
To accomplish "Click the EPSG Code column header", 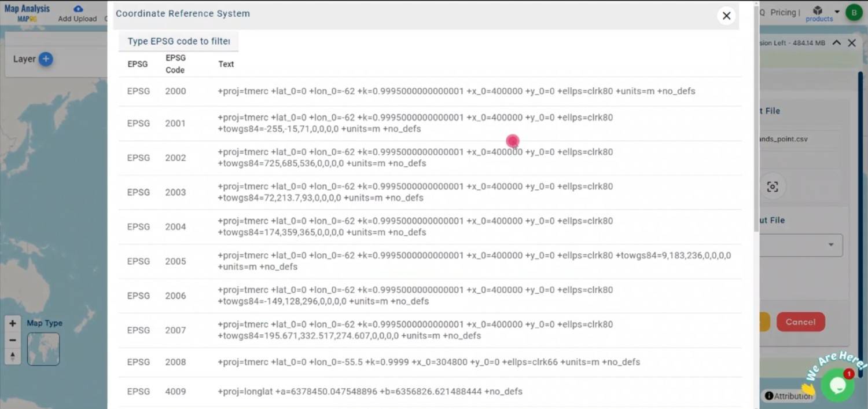I will click(x=175, y=64).
